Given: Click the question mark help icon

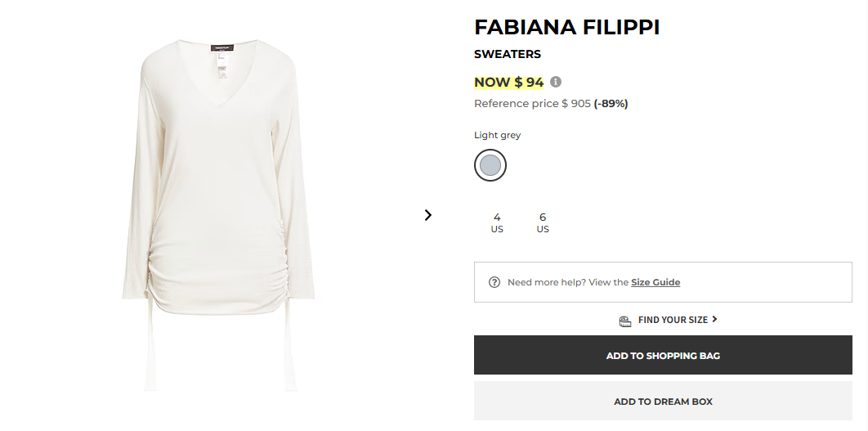Looking at the screenshot, I should (494, 282).
